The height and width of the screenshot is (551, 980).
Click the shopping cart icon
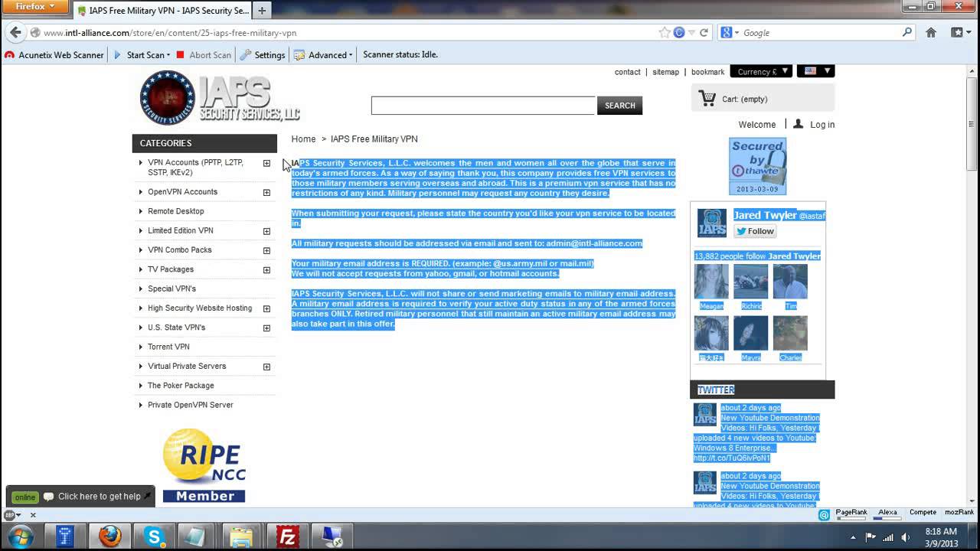707,99
